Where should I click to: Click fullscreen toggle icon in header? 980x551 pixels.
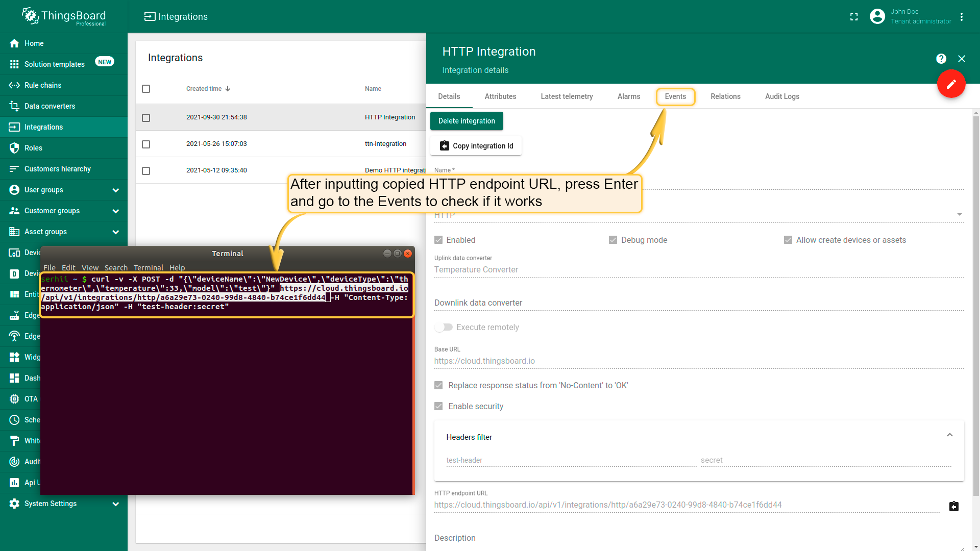(854, 17)
